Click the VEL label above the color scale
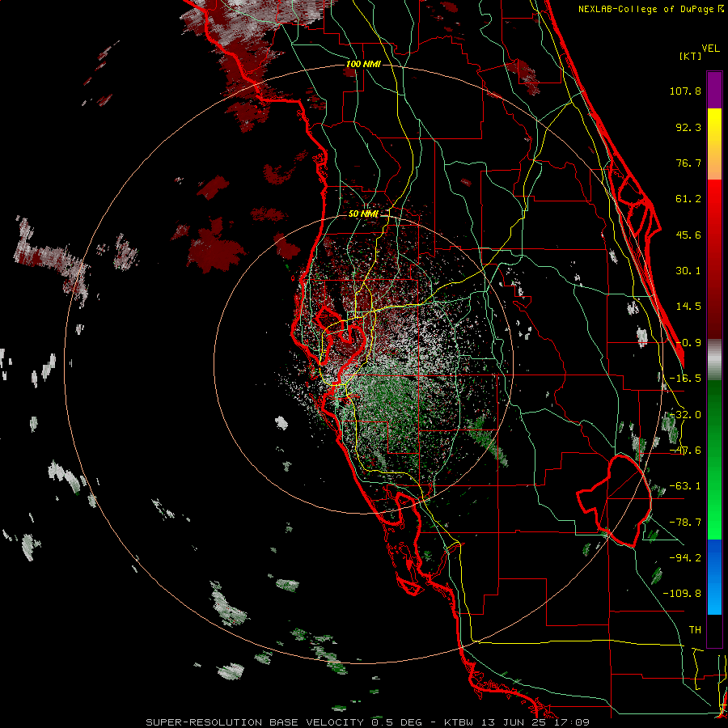 coord(710,49)
